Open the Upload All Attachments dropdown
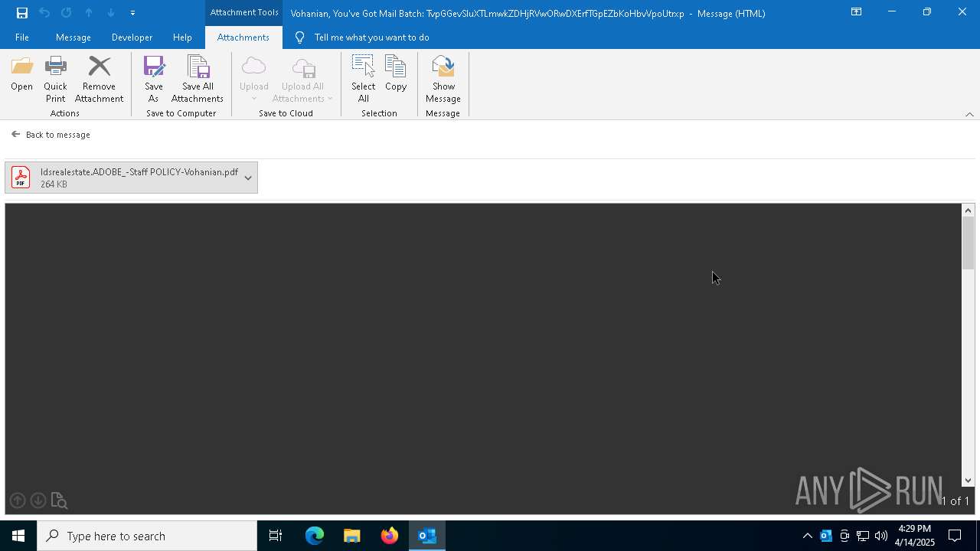 [x=303, y=80]
